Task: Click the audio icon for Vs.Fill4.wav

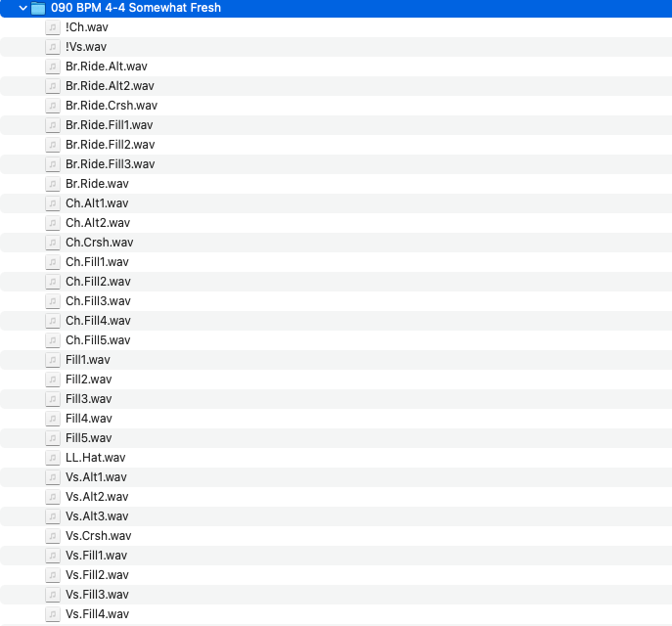Action: click(53, 614)
